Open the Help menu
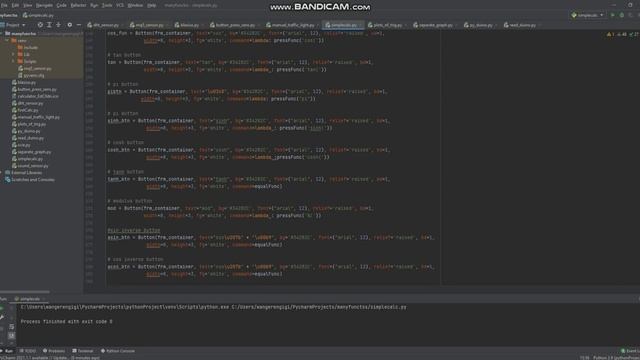Screen dimensions: 640x360 click(151, 5)
